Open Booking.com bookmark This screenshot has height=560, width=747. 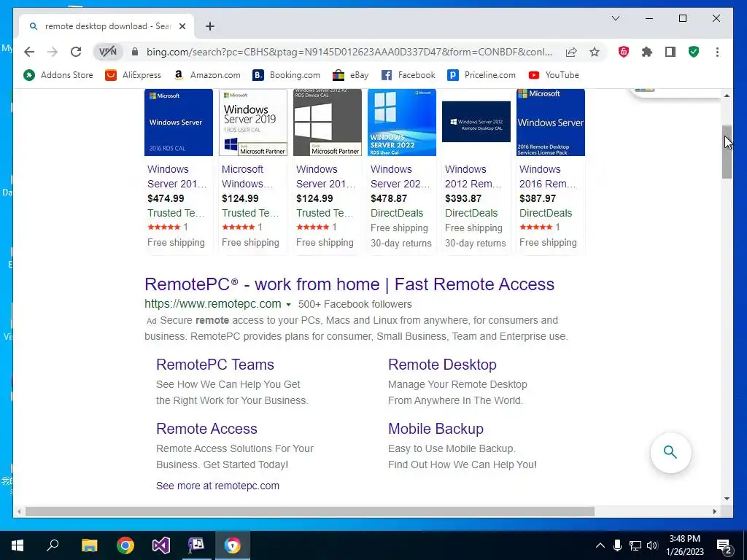286,75
